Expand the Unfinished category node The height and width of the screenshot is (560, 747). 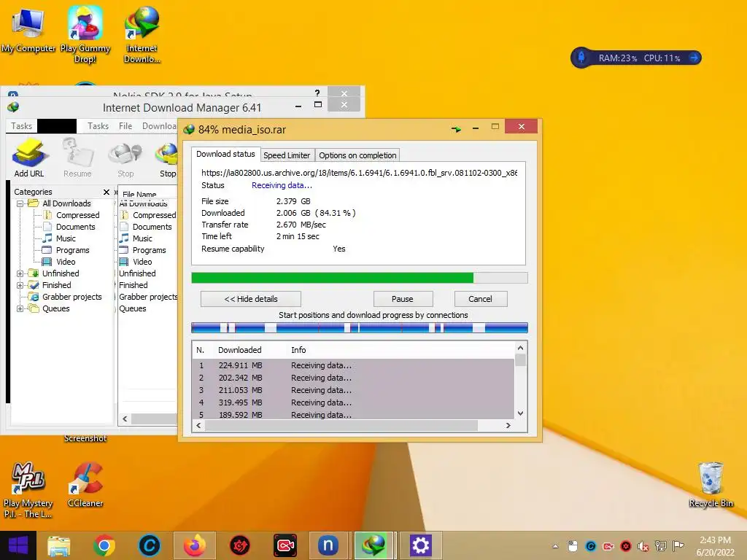(20, 273)
